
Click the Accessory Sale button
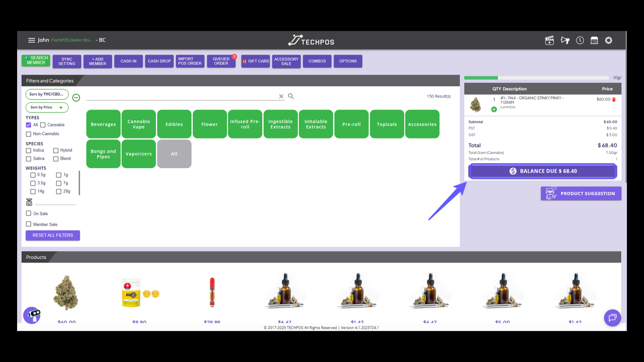286,61
